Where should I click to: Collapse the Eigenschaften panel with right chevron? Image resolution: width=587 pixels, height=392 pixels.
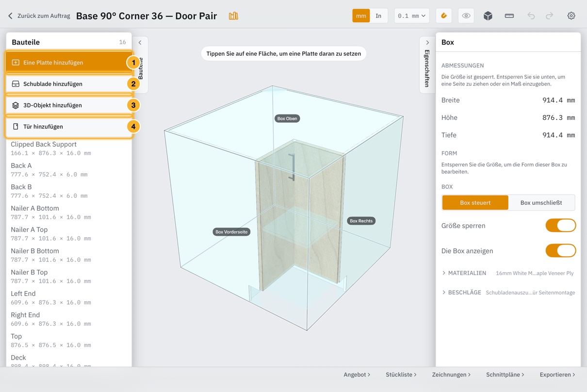pyautogui.click(x=427, y=43)
